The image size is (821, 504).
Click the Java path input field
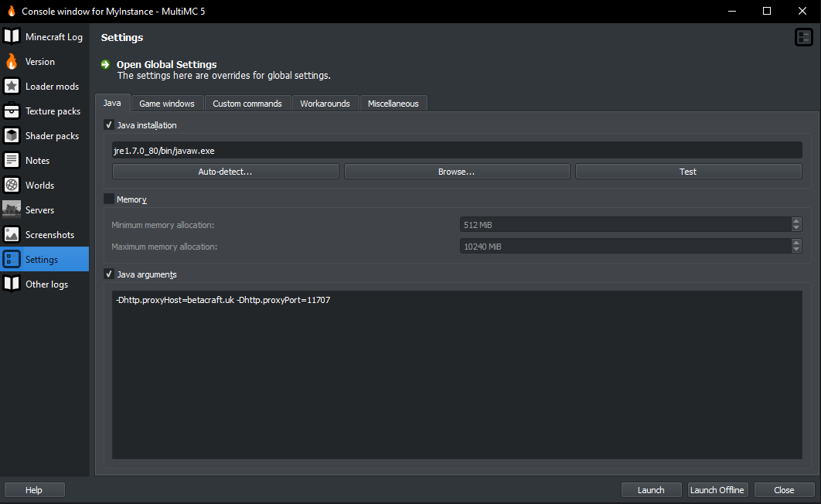pos(457,150)
